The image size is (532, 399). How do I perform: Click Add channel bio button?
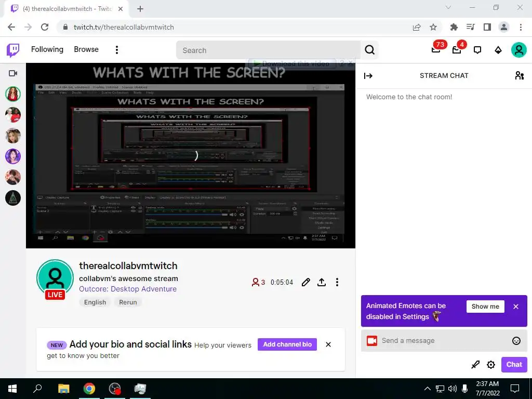pos(287,344)
